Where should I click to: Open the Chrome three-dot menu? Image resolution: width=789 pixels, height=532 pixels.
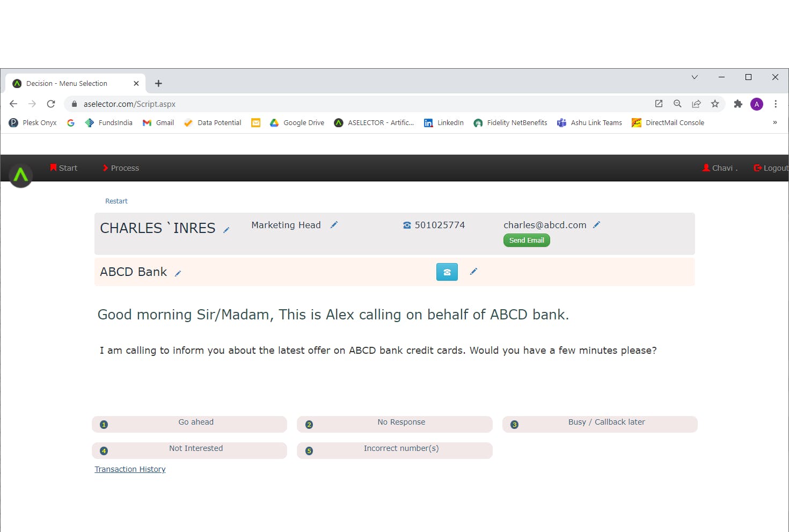(776, 104)
